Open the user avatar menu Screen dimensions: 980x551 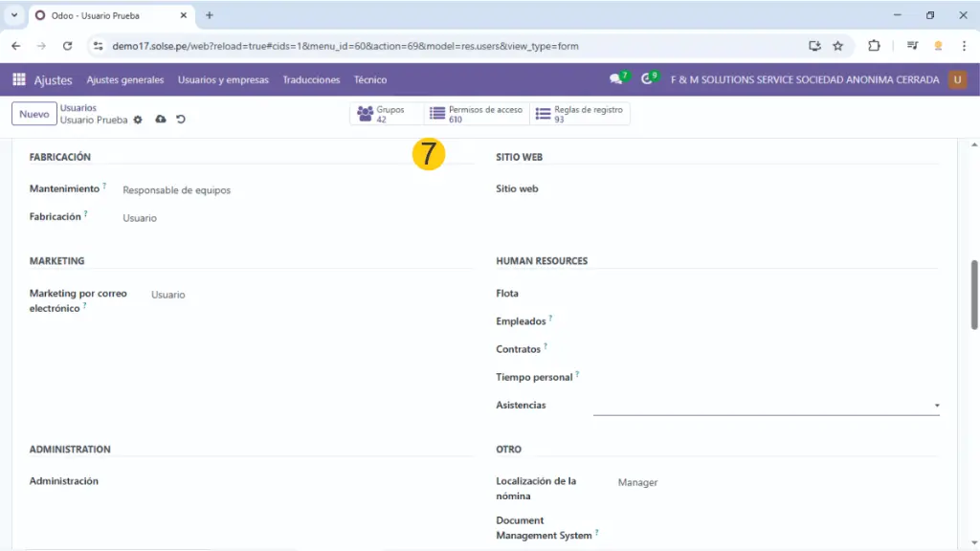957,79
